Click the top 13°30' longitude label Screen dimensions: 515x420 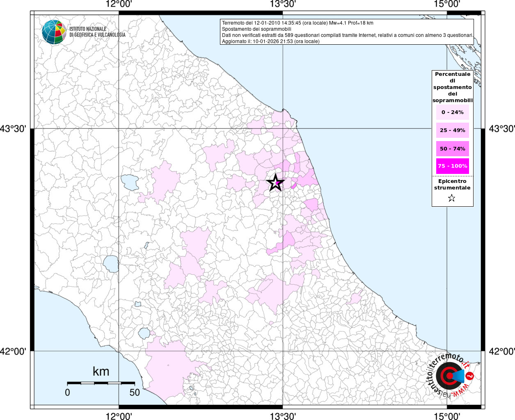click(283, 4)
